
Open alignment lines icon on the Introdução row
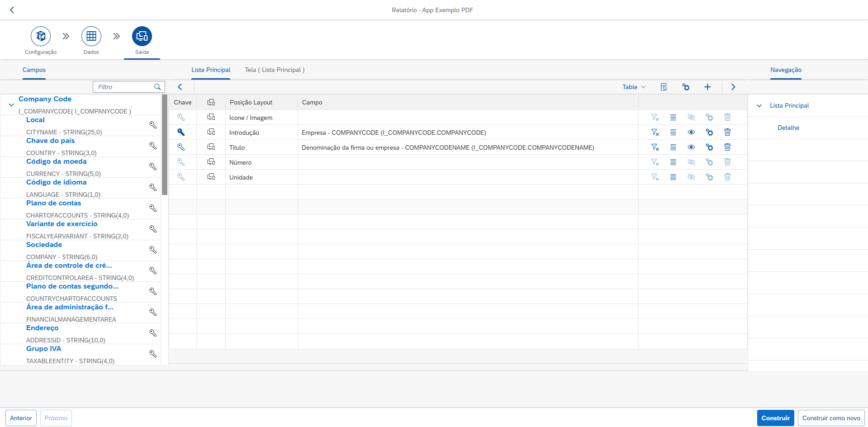[x=673, y=132]
